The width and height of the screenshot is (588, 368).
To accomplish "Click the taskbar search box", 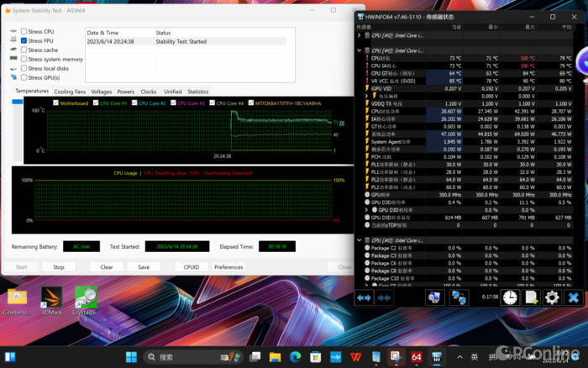I will tap(192, 357).
